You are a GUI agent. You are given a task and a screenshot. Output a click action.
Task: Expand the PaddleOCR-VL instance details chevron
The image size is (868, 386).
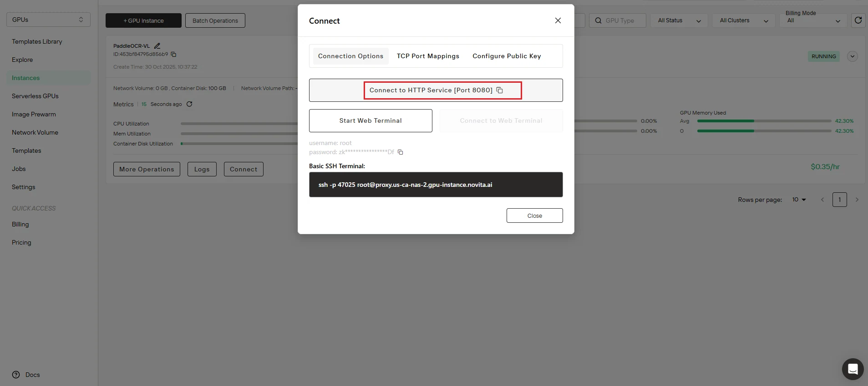click(x=852, y=56)
